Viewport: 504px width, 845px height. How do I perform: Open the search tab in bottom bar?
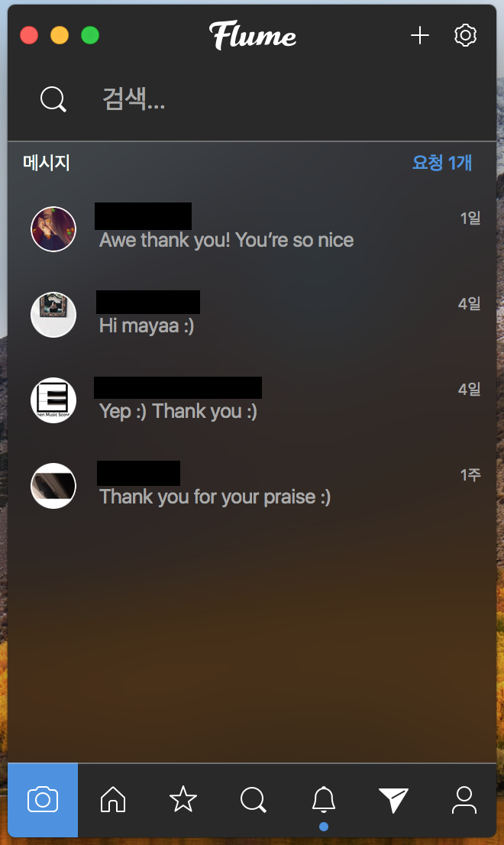[x=253, y=800]
